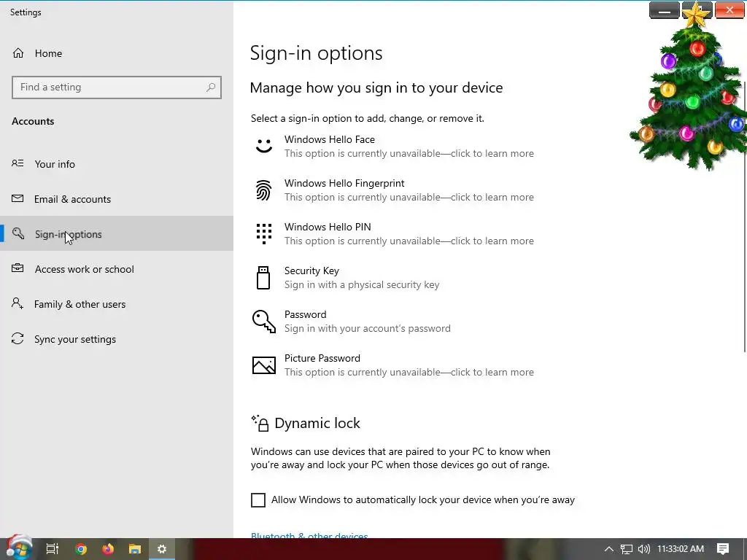Click the Security Key USB icon
This screenshot has height=560, width=747.
pos(263,278)
